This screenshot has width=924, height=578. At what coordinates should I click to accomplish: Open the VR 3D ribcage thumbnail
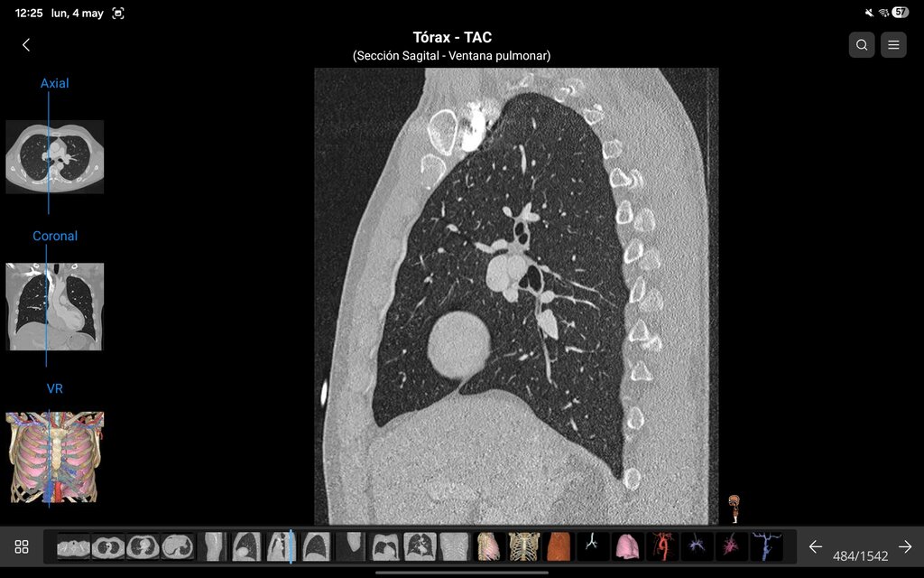click(55, 457)
